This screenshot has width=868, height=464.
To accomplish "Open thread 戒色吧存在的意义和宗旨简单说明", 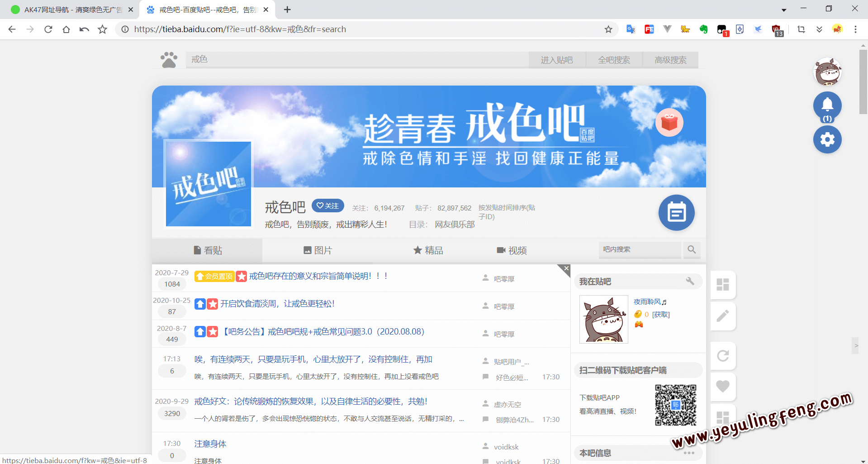I will tap(319, 276).
